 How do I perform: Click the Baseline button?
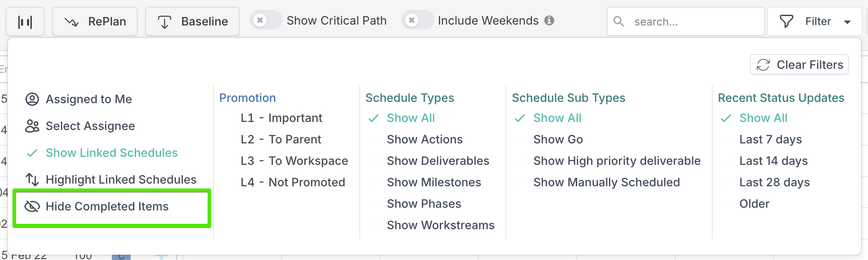[192, 21]
